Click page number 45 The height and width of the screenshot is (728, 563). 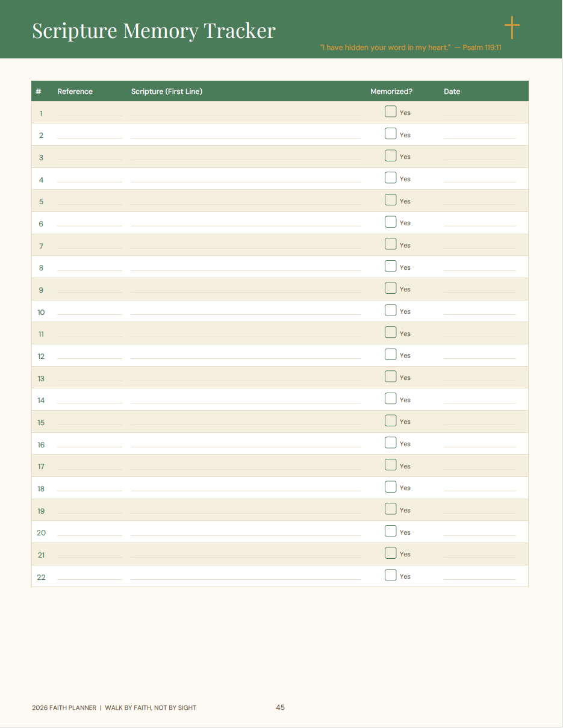(280, 708)
